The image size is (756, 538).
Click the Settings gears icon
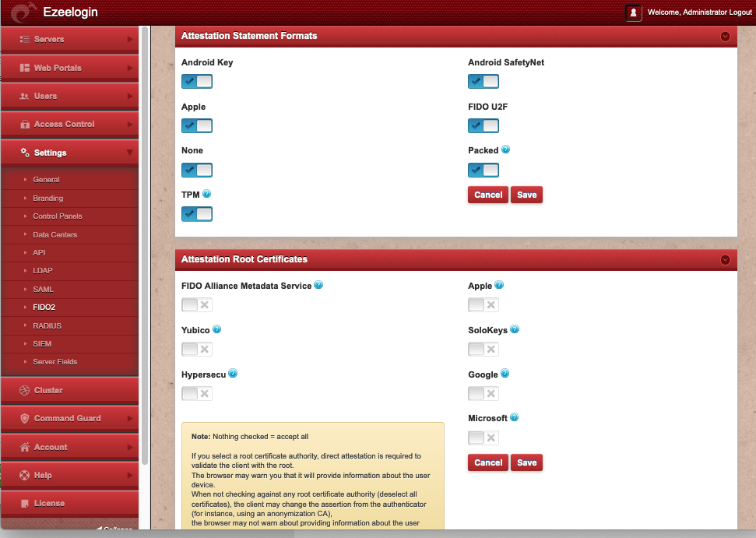point(25,153)
